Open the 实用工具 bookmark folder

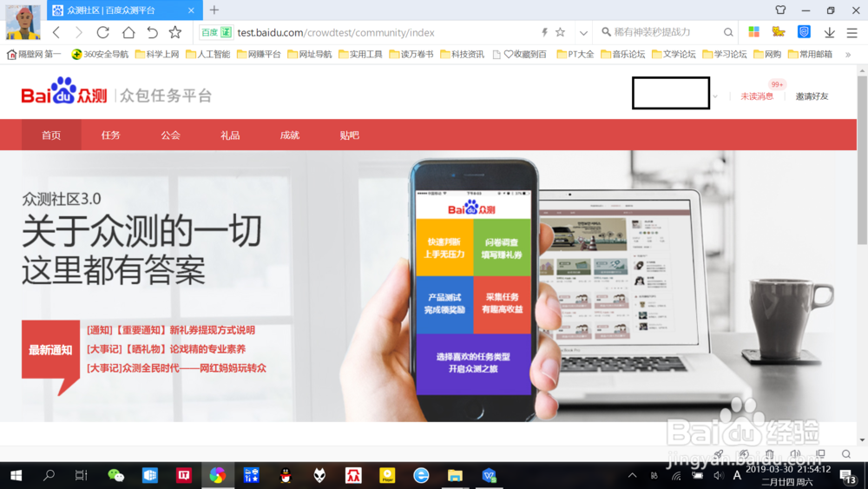click(361, 54)
